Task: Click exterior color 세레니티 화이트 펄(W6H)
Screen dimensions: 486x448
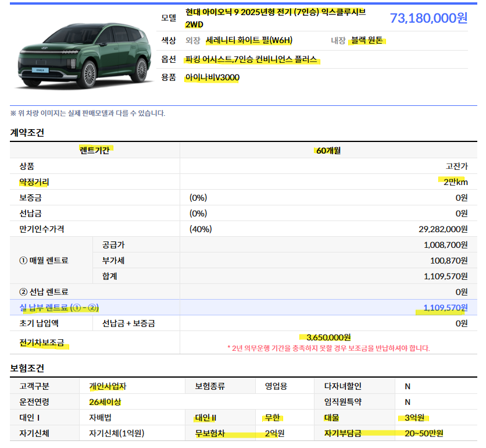Action: tap(249, 40)
